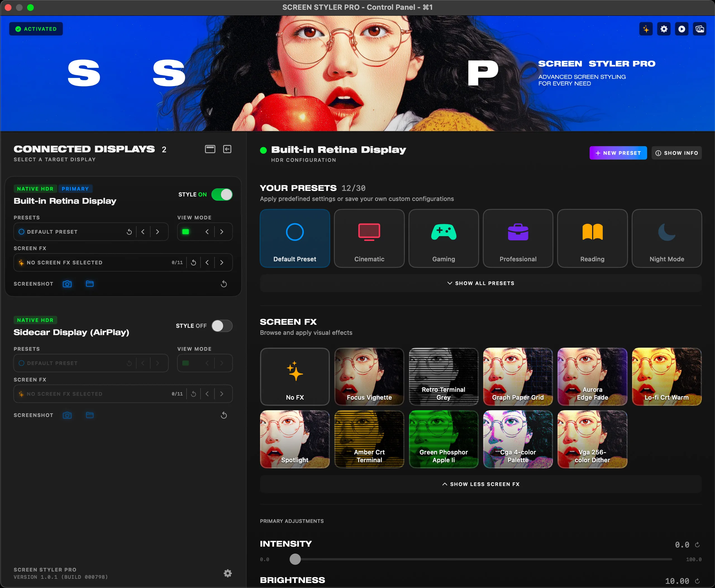This screenshot has width=715, height=588.
Task: Click the play tutorial icon in the header
Action: pos(682,29)
